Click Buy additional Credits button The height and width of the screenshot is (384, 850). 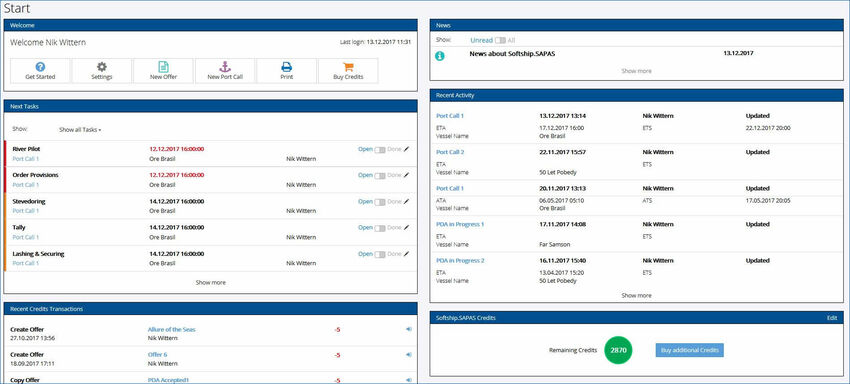pyautogui.click(x=690, y=350)
